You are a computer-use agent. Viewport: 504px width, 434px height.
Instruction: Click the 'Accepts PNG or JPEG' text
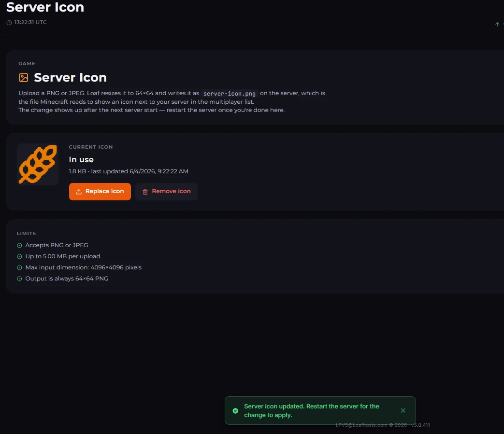pyautogui.click(x=57, y=245)
